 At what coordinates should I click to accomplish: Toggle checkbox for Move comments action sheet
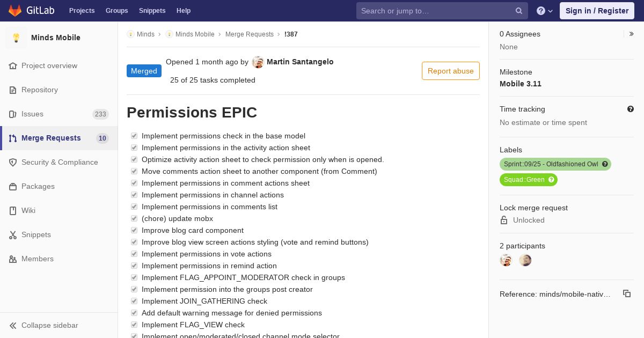click(134, 171)
